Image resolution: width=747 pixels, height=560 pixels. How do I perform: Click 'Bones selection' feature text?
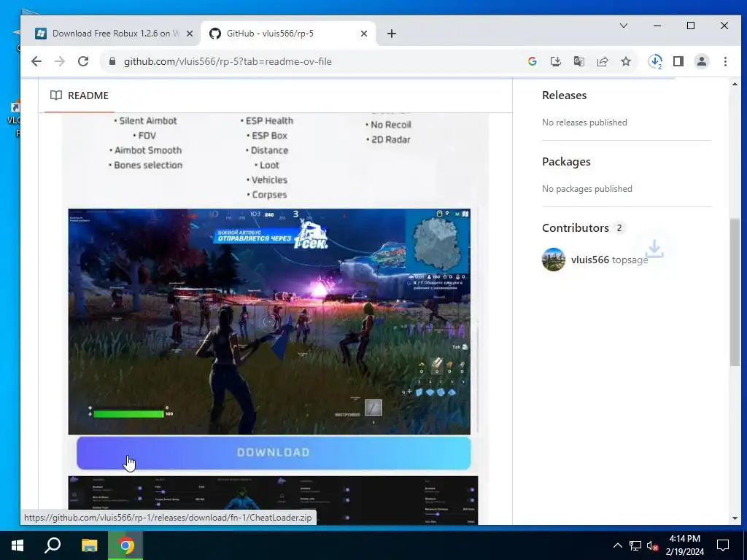[147, 165]
